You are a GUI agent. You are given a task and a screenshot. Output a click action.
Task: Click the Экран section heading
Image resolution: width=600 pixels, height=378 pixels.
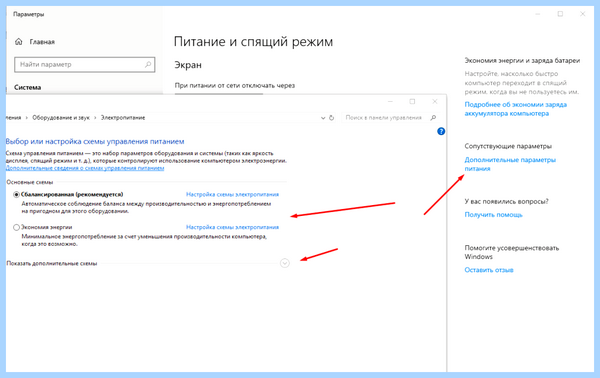tap(188, 65)
